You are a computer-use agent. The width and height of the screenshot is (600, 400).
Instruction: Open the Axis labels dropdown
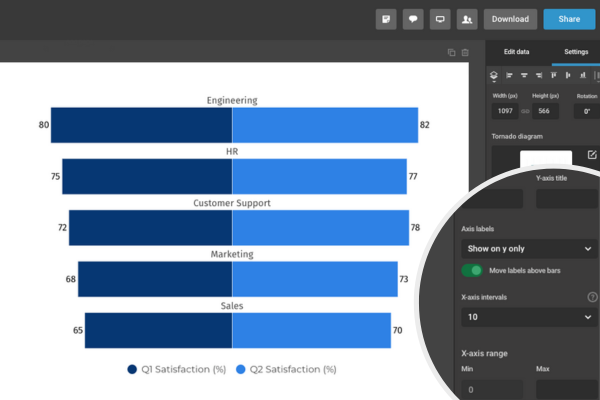coord(529,249)
